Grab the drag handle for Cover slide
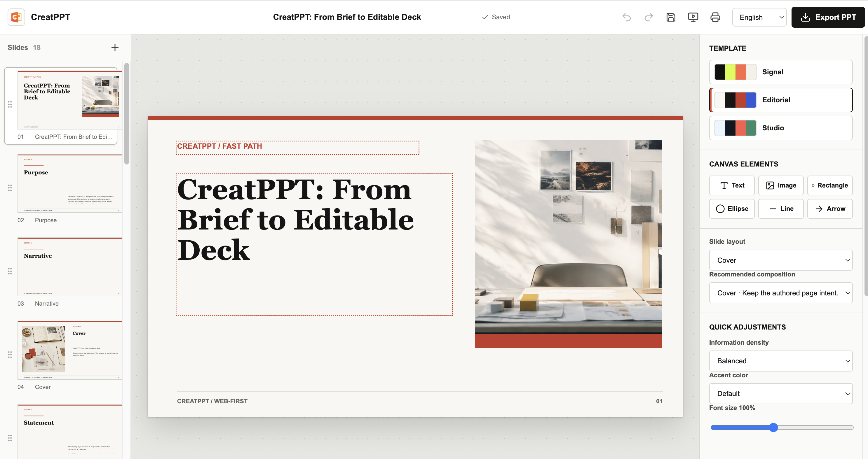Viewport: 868px width, 459px height. [10, 355]
